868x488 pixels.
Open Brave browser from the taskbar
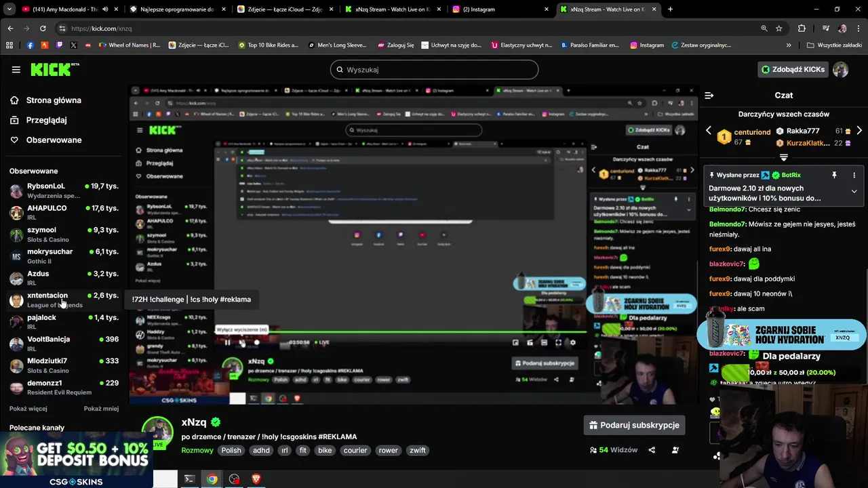[x=256, y=479]
